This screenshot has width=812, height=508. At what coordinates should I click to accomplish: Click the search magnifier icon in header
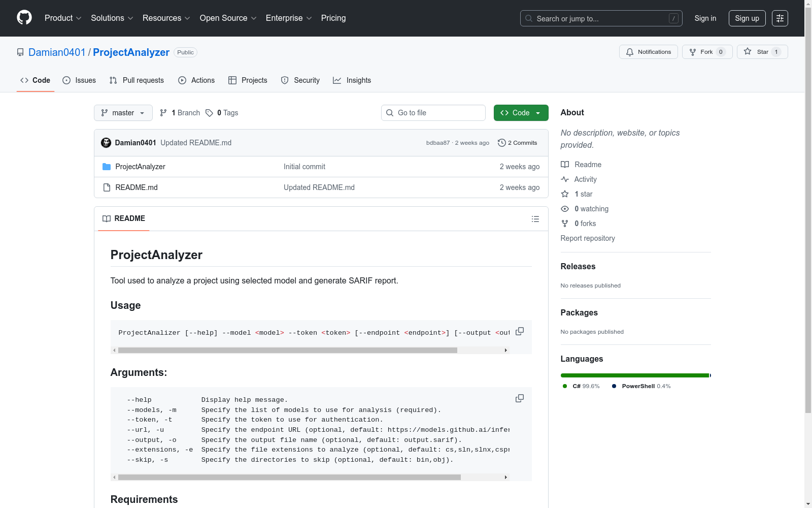click(529, 18)
